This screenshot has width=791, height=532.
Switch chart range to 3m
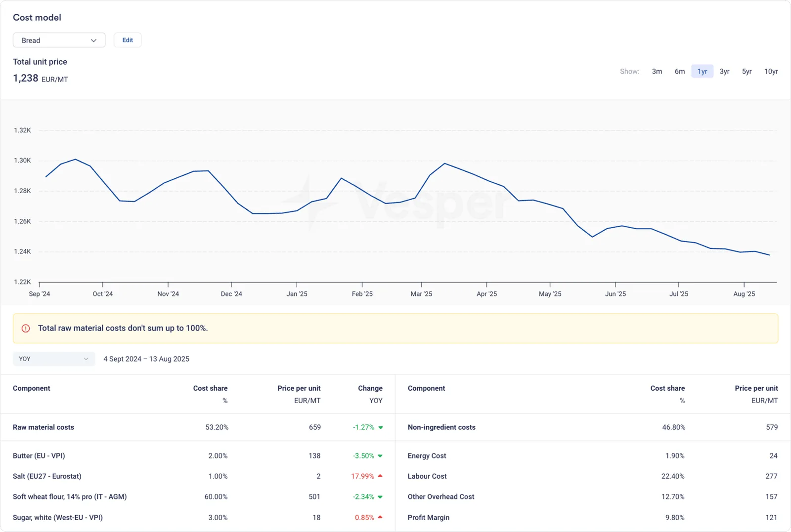click(x=657, y=71)
